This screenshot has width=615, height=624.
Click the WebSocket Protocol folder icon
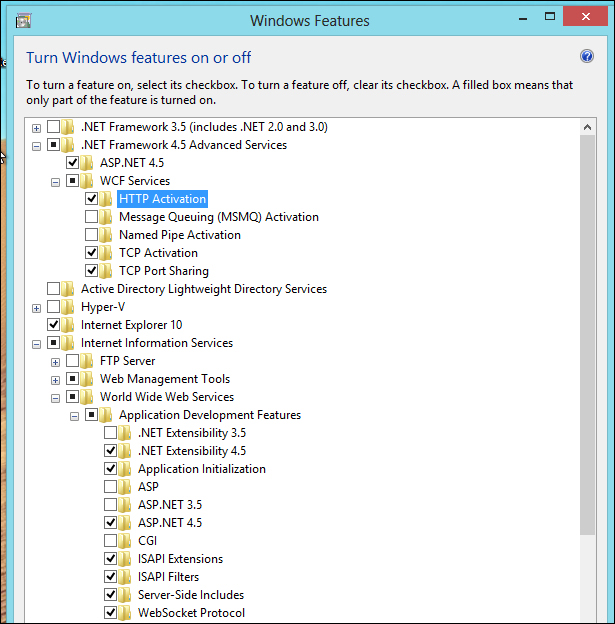125,613
